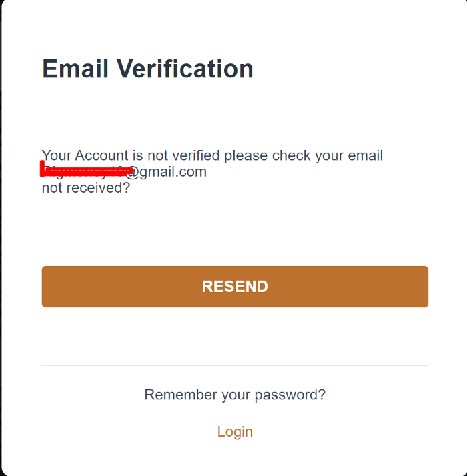Click the word "please" in the message

pyautogui.click(x=246, y=156)
